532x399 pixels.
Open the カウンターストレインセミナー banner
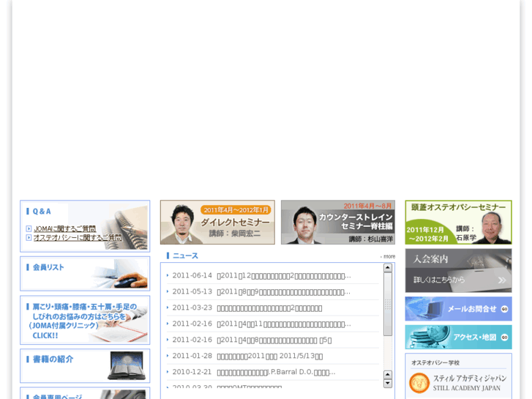(338, 222)
